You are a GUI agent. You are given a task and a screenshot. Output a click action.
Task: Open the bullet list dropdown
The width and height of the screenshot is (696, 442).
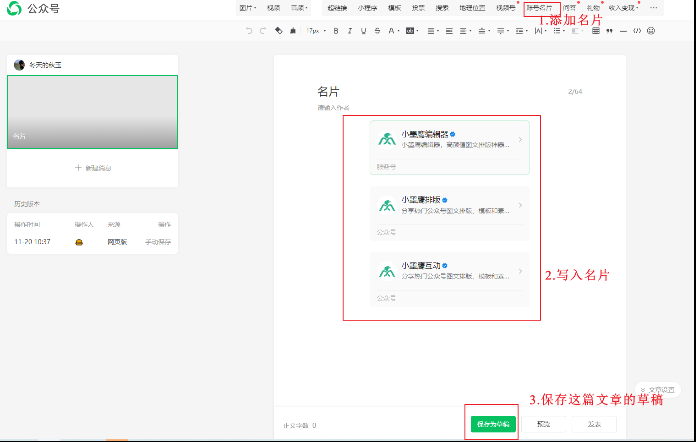[x=559, y=31]
